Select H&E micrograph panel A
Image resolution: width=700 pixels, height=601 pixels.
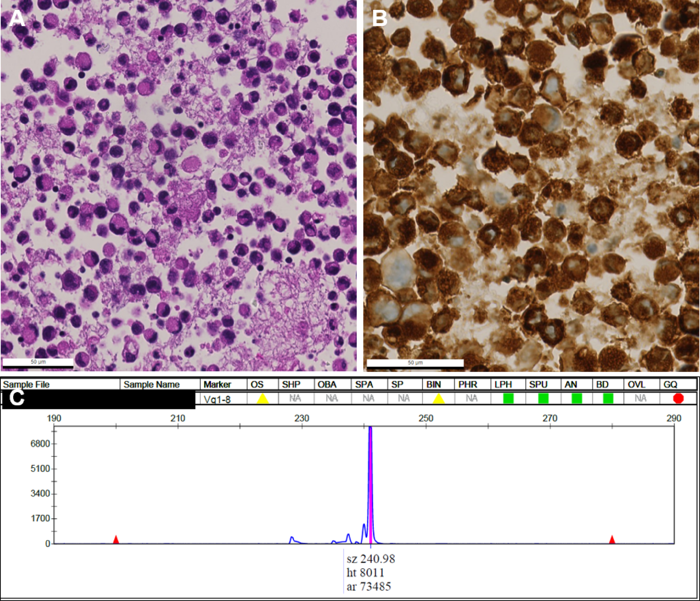coord(178,186)
